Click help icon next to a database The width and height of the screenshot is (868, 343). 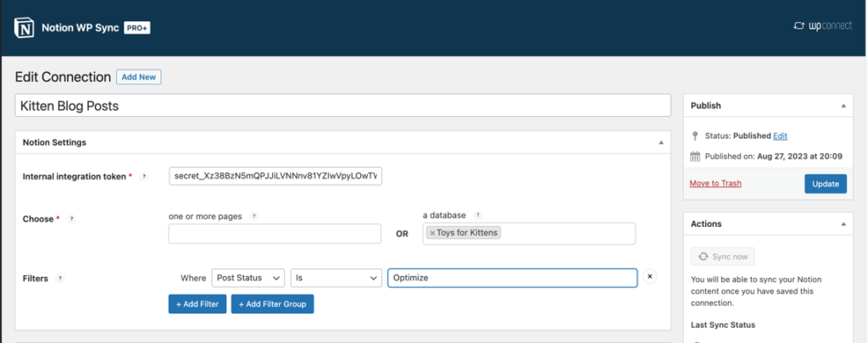(x=478, y=216)
